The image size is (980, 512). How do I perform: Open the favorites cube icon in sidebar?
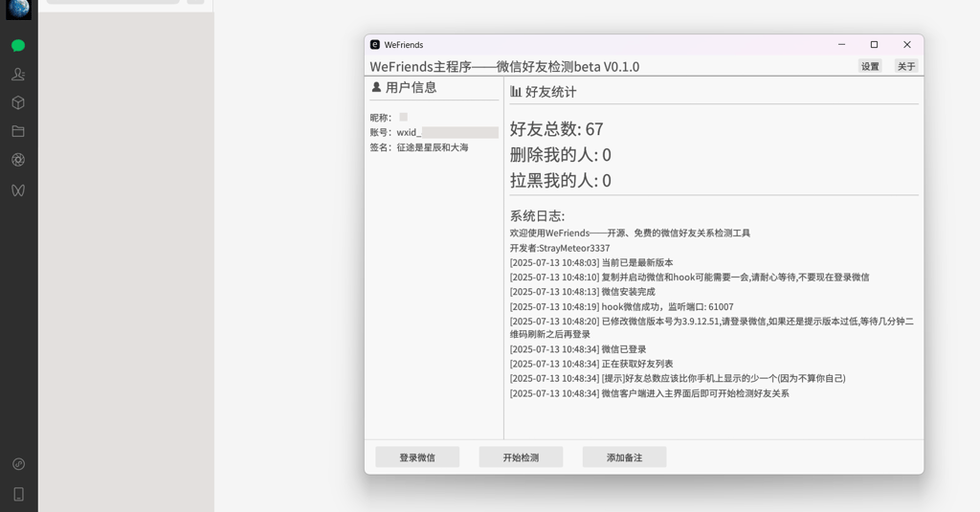[x=18, y=102]
